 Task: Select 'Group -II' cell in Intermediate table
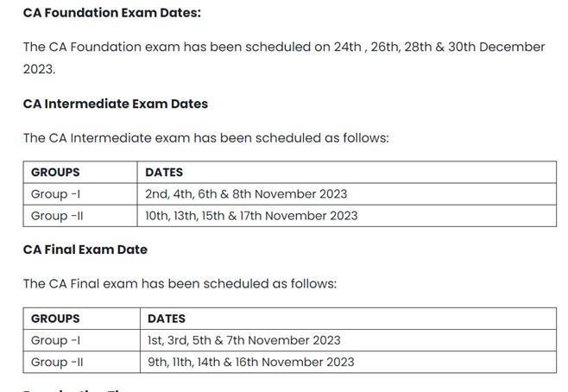(x=57, y=216)
